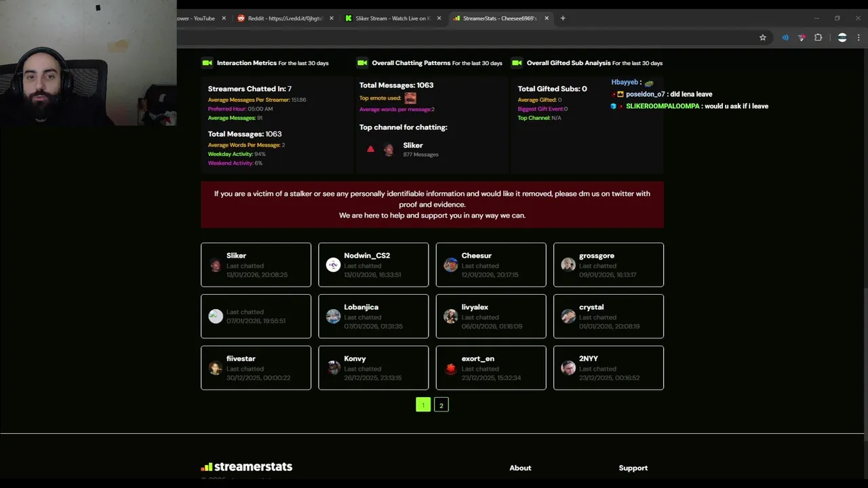Open the Sliker streamer card
The width and height of the screenshot is (868, 488).
click(x=256, y=264)
